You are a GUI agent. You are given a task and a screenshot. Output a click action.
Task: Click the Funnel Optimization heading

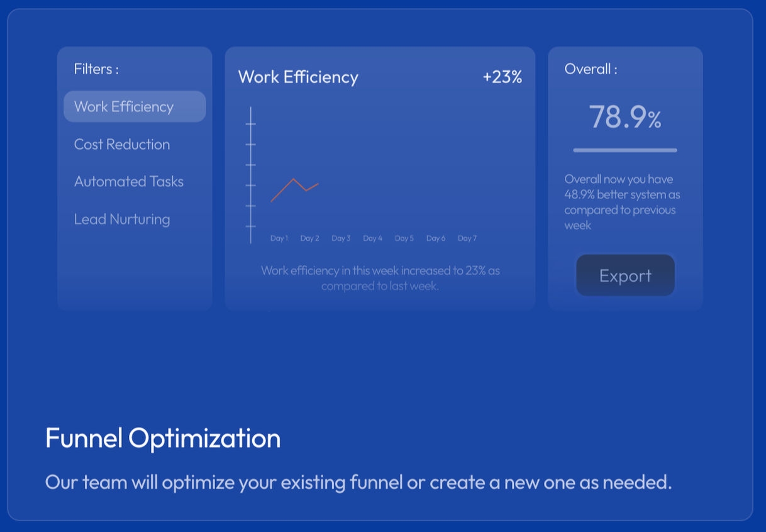point(162,439)
